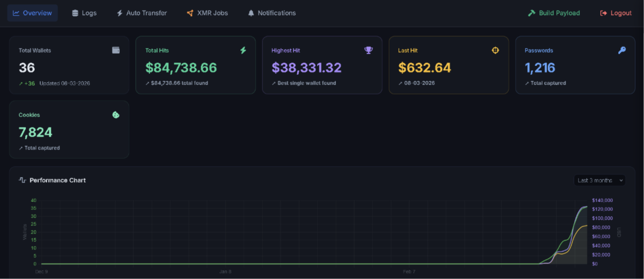
Task: Click the lightning bolt icon in Total Hits card
Action: click(243, 50)
